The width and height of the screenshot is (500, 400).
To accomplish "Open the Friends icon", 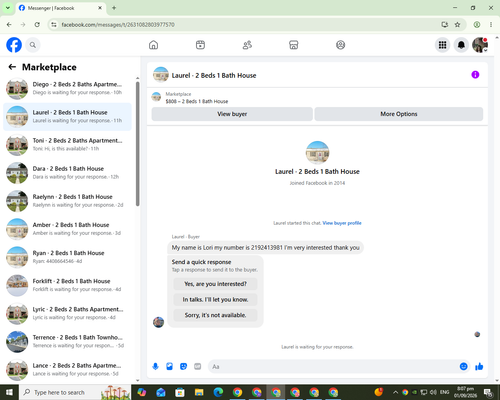I will pos(247,45).
